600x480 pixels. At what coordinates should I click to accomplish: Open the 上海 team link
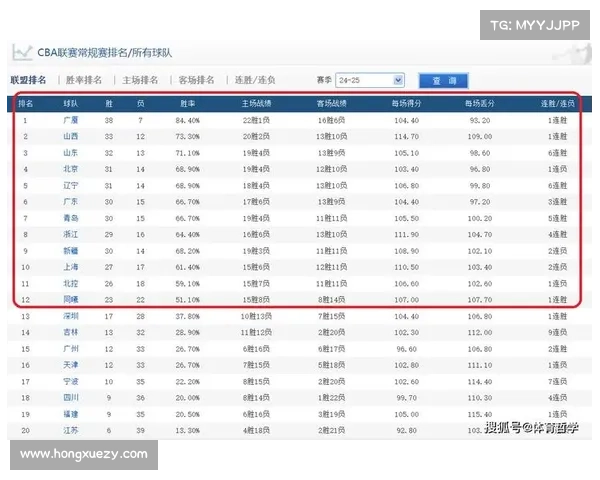[71, 267]
